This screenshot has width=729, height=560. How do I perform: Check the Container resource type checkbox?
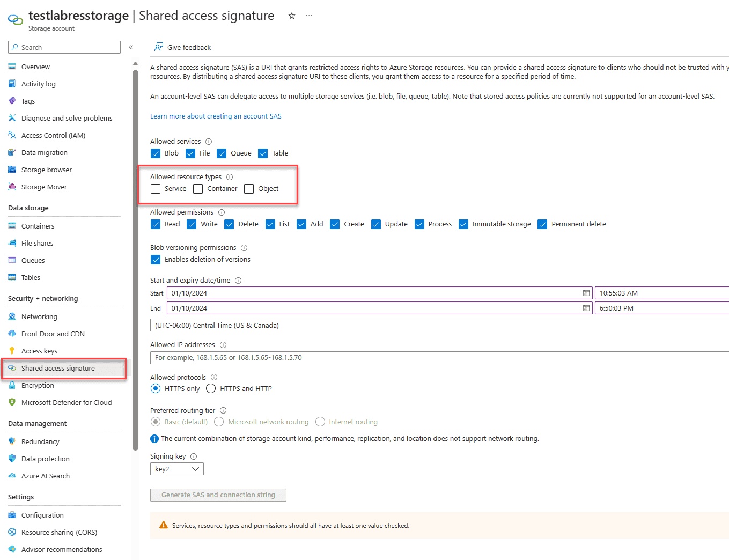(198, 189)
